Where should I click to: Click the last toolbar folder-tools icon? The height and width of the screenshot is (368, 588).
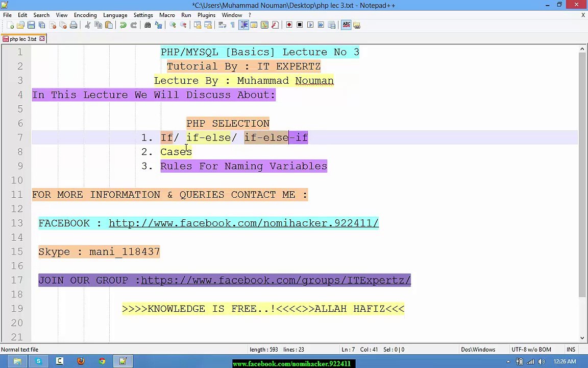click(357, 25)
